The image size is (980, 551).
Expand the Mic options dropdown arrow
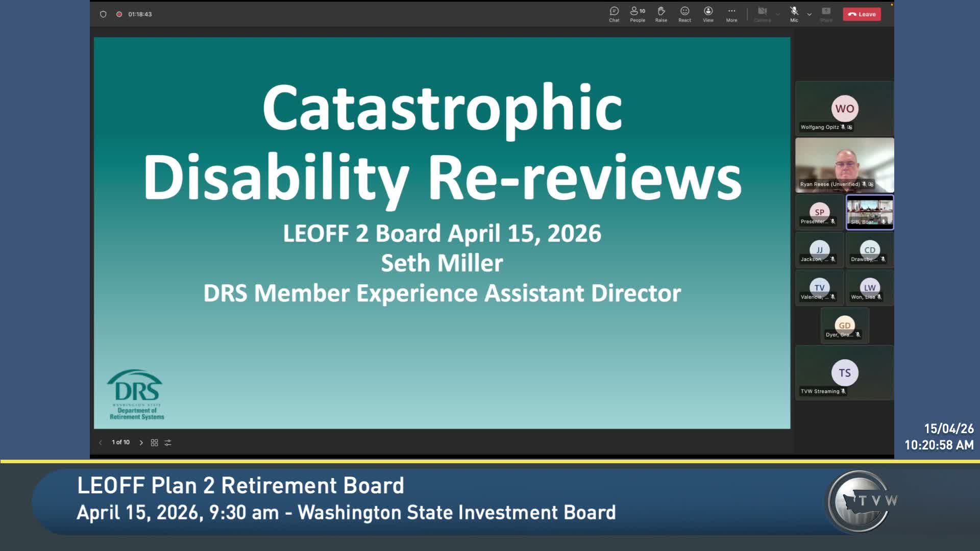point(810,14)
